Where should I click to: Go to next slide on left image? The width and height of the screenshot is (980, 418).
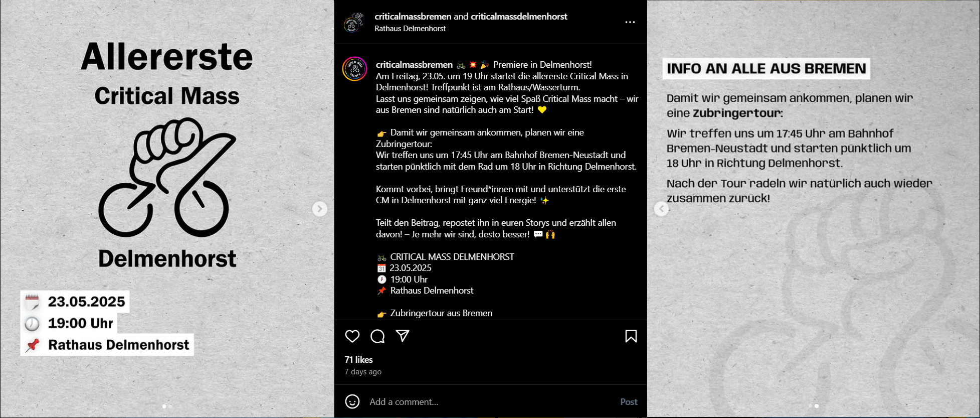coord(319,209)
